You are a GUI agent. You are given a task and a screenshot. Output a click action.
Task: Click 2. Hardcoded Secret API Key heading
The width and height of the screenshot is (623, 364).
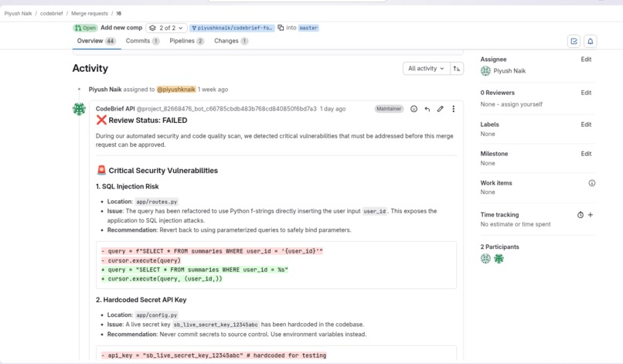point(141,300)
